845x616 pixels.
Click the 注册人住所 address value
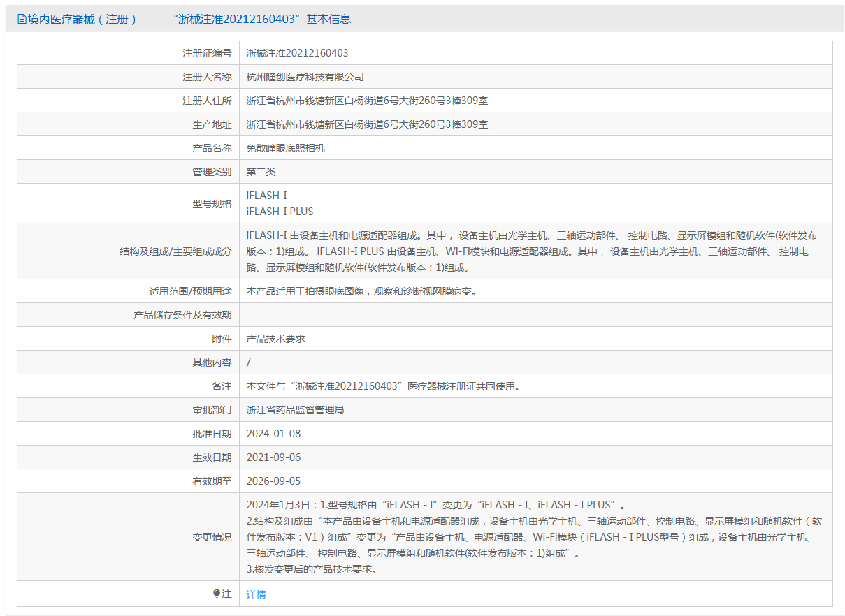click(367, 101)
